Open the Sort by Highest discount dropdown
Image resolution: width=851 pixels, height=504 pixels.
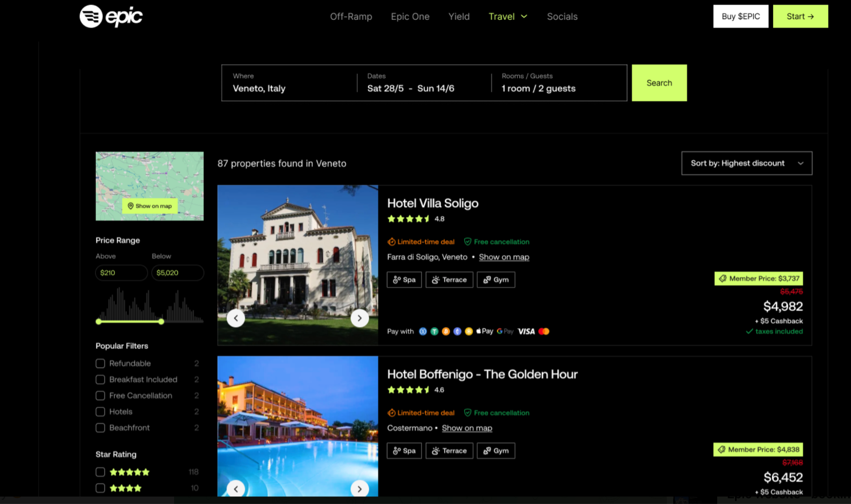(747, 163)
